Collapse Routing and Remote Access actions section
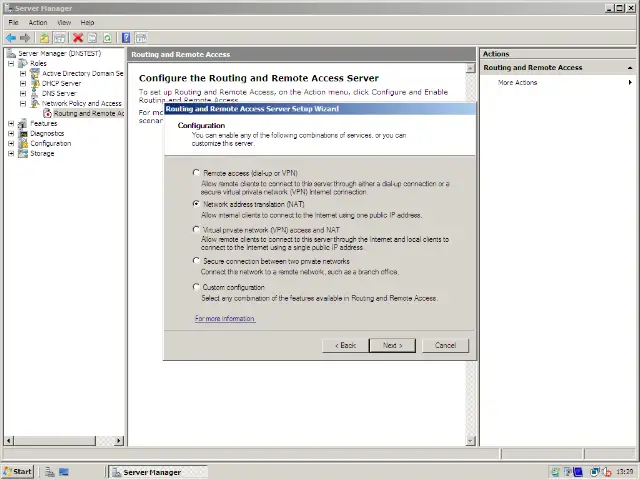 [630, 68]
